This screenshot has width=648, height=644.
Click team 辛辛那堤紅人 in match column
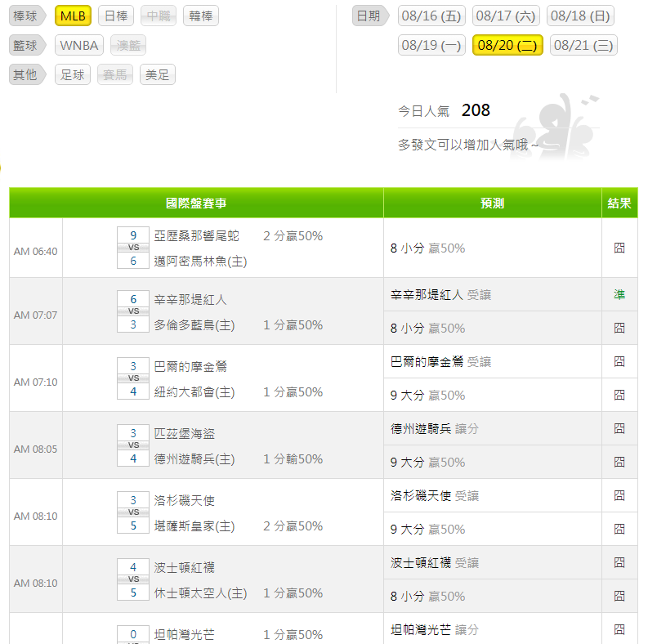pos(190,299)
